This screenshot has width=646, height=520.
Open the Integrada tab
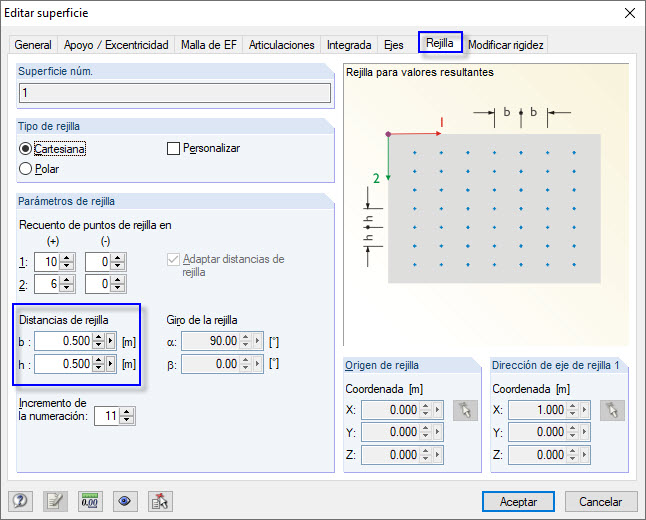pos(349,45)
